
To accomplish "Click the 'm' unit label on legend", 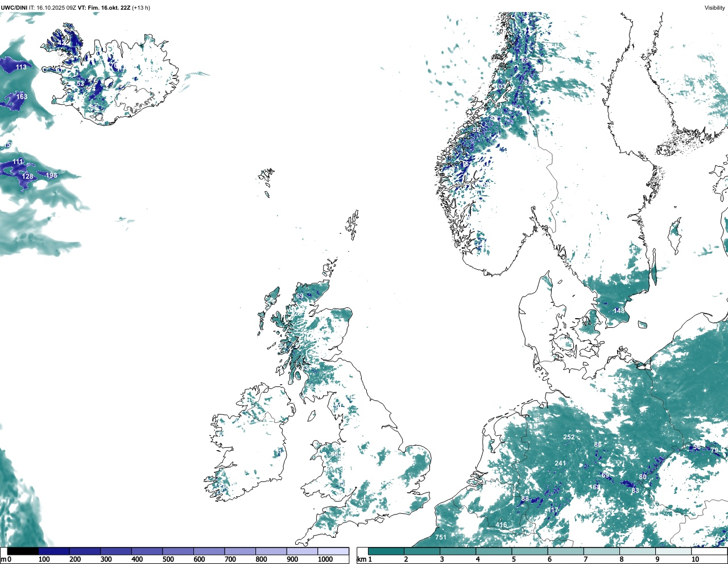I will 3,559.
